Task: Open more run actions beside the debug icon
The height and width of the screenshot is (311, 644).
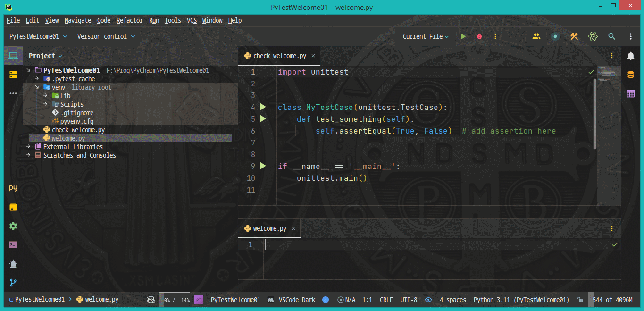Action: coord(495,36)
